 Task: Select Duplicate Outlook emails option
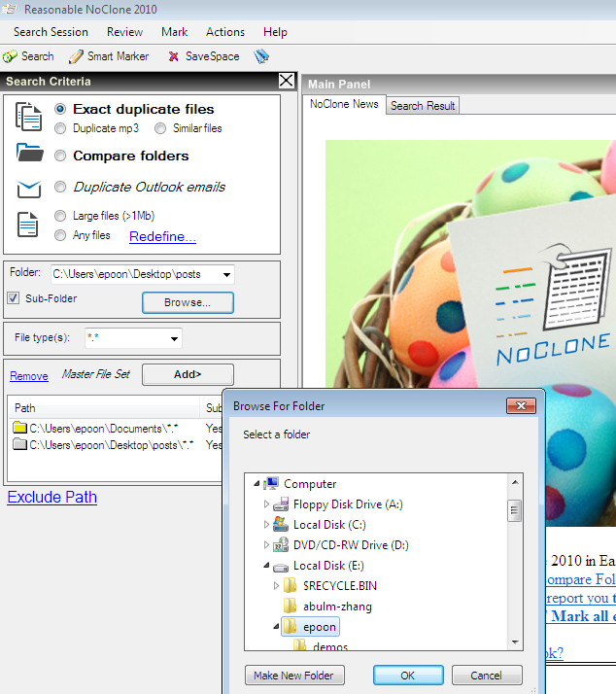click(x=60, y=187)
